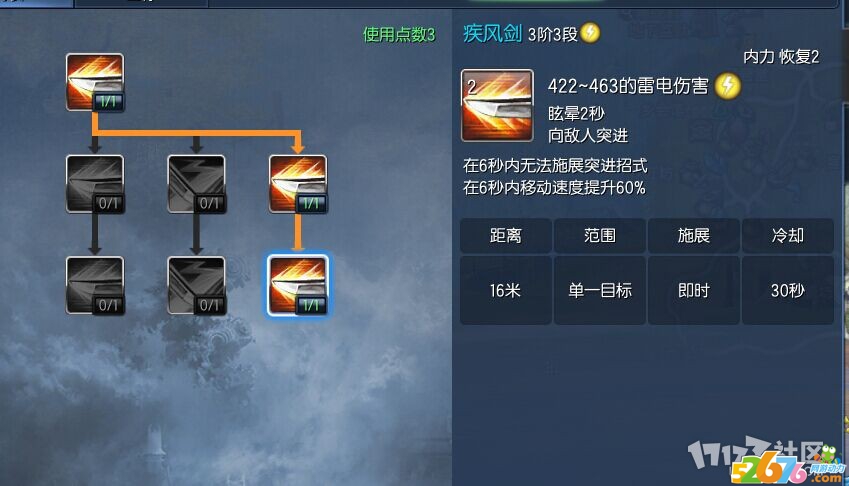Viewport: 849px width, 486px height.
Task: Select the root skill node at top of tree
Action: coord(95,82)
